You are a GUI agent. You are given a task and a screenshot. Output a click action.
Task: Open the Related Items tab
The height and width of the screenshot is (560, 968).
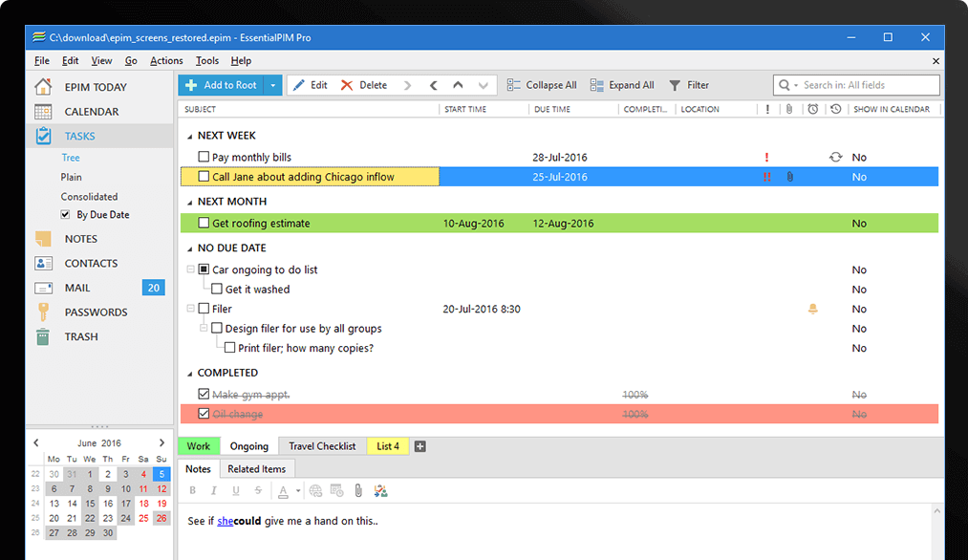(x=257, y=469)
